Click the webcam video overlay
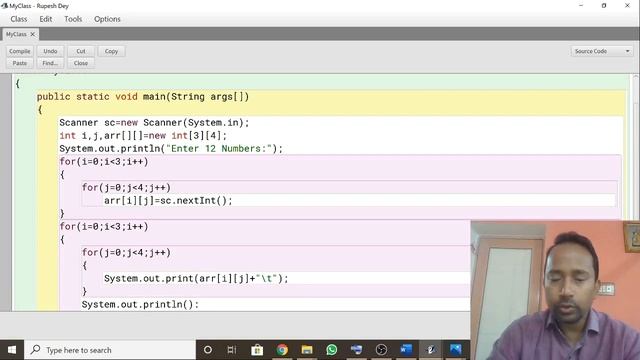Image resolution: width=640 pixels, height=360 pixels. [x=555, y=290]
